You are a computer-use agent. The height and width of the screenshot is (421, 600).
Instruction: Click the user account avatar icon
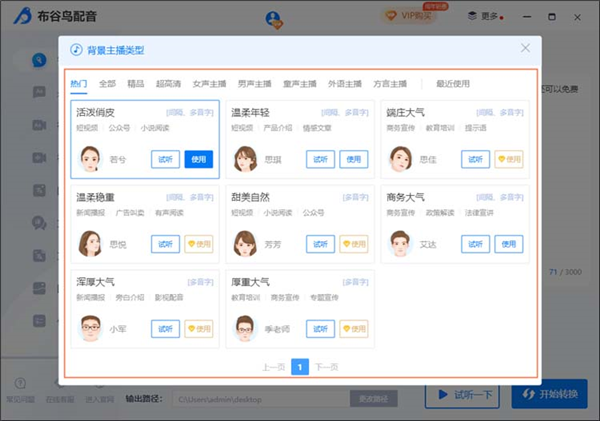point(273,17)
